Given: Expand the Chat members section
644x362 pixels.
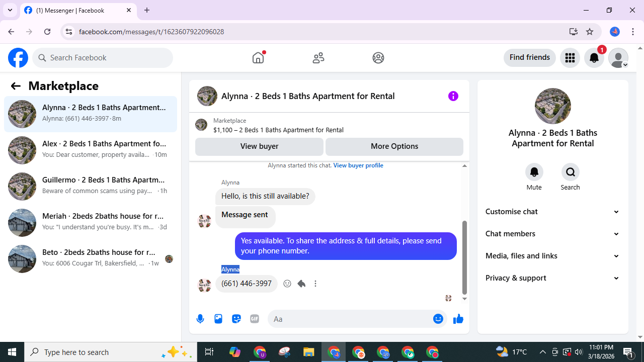Looking at the screenshot, I should pyautogui.click(x=553, y=234).
